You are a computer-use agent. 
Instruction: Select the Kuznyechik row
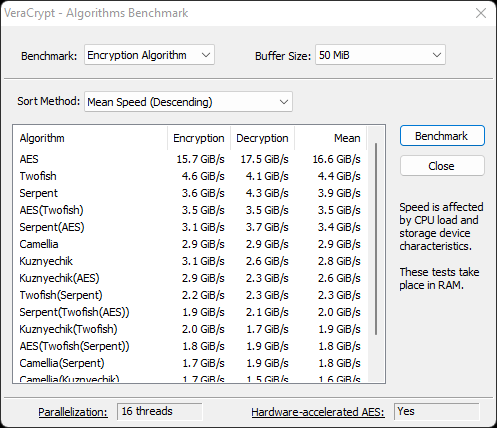click(190, 261)
